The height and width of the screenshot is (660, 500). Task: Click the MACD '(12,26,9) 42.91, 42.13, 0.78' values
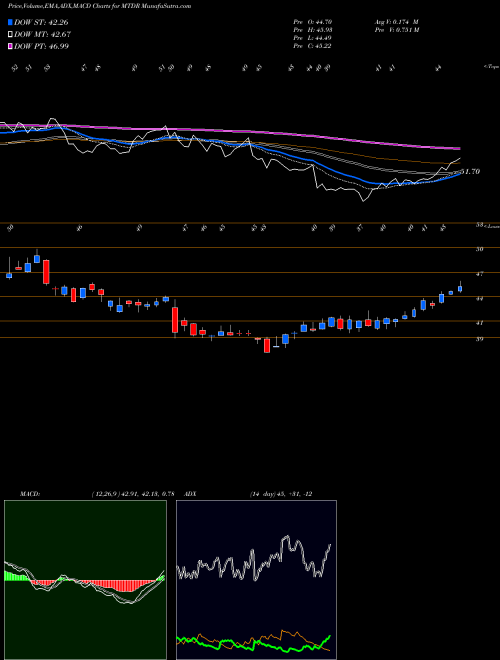click(x=133, y=494)
